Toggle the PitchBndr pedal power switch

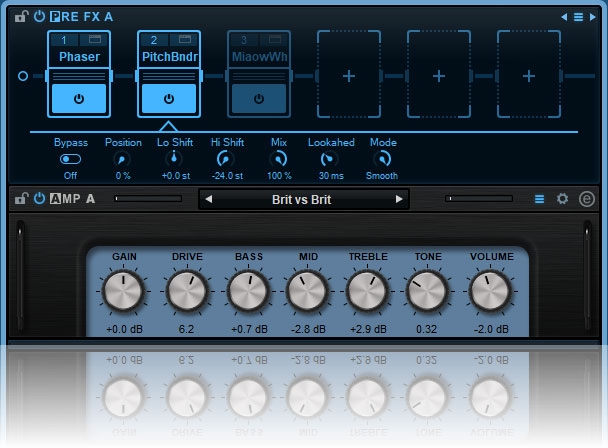(x=168, y=99)
